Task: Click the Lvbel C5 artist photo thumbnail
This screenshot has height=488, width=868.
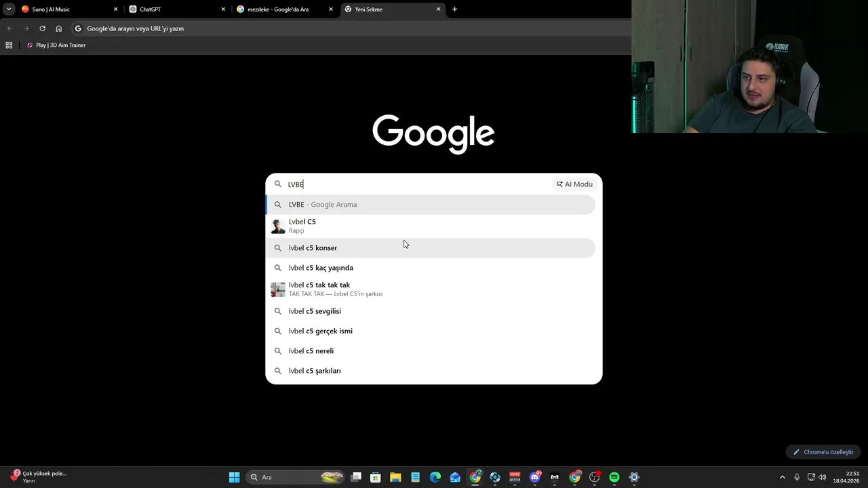Action: pyautogui.click(x=278, y=226)
